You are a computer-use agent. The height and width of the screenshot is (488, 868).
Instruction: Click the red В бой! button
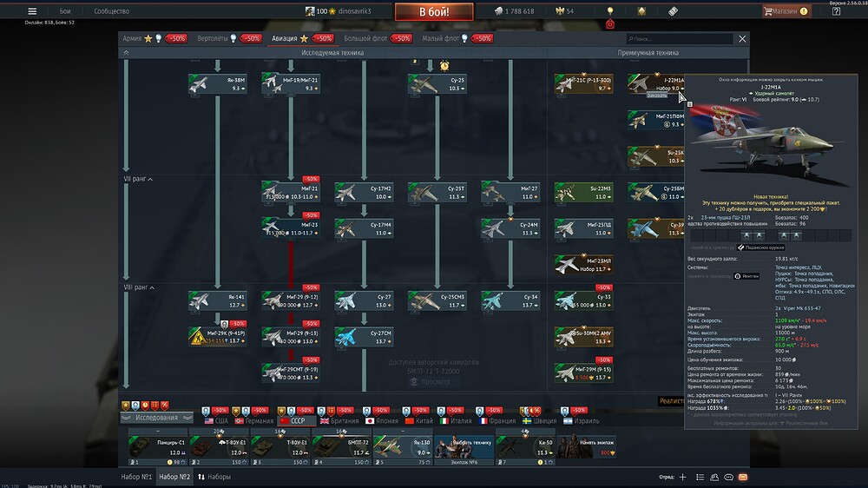click(434, 11)
